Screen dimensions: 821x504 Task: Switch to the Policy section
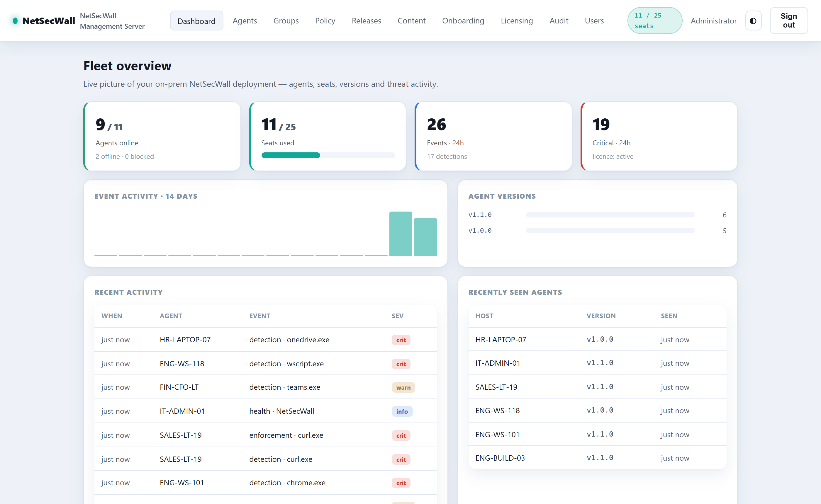[325, 21]
